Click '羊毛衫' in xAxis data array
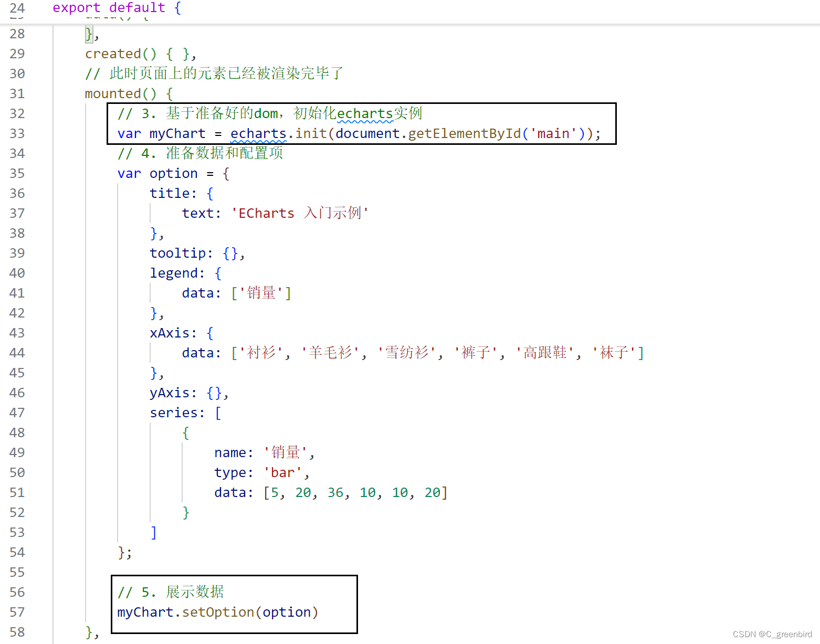 pos(330,353)
